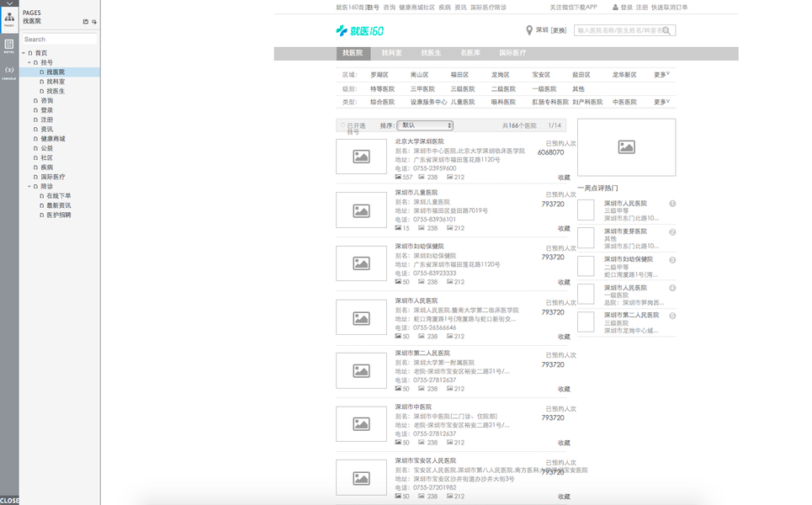Click the [更换] city link
This screenshot has width=812, height=505.
point(559,30)
